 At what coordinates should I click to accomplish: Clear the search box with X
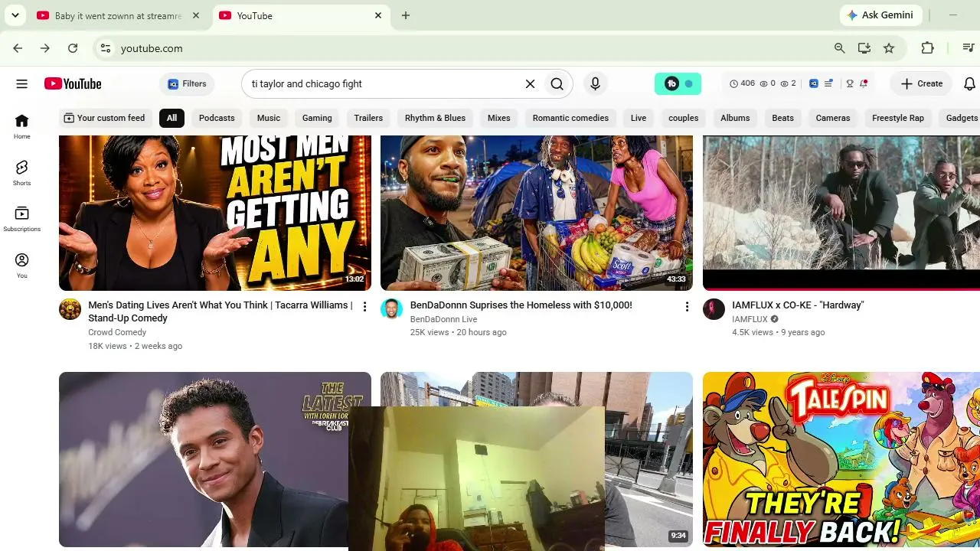tap(530, 84)
